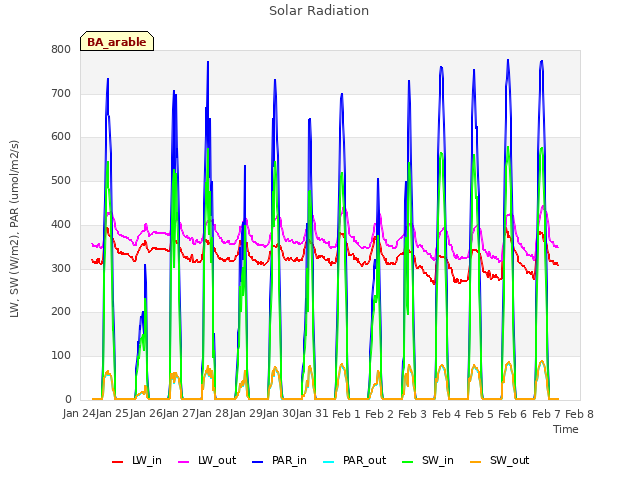This screenshot has width=640, height=480.
Task: Click the Feb 8 x-axis tick label
Action: click(579, 414)
